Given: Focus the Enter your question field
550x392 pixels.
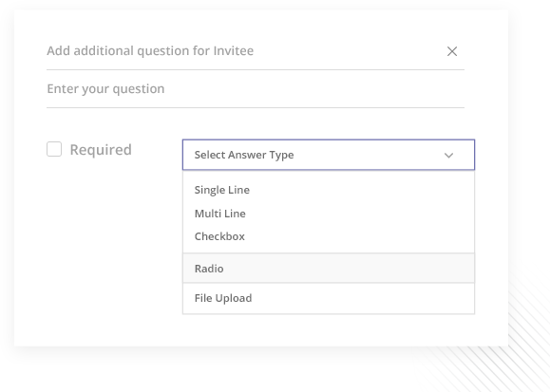Looking at the screenshot, I should (256, 89).
